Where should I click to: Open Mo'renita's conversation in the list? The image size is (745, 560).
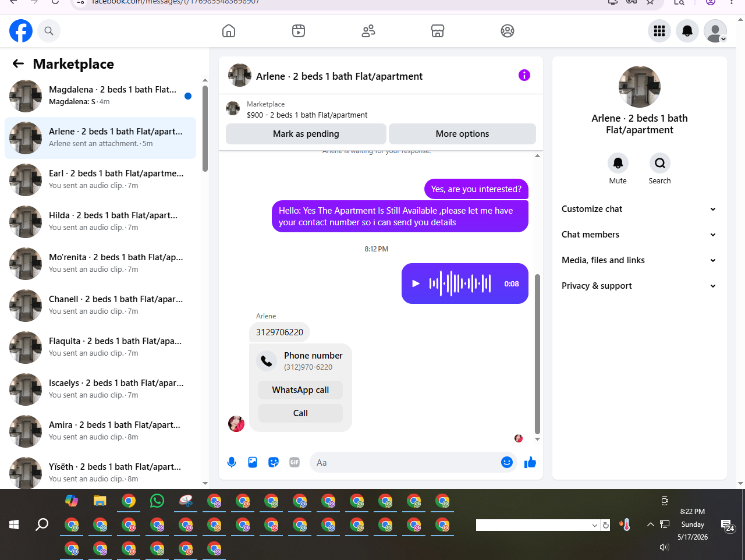pyautogui.click(x=100, y=264)
